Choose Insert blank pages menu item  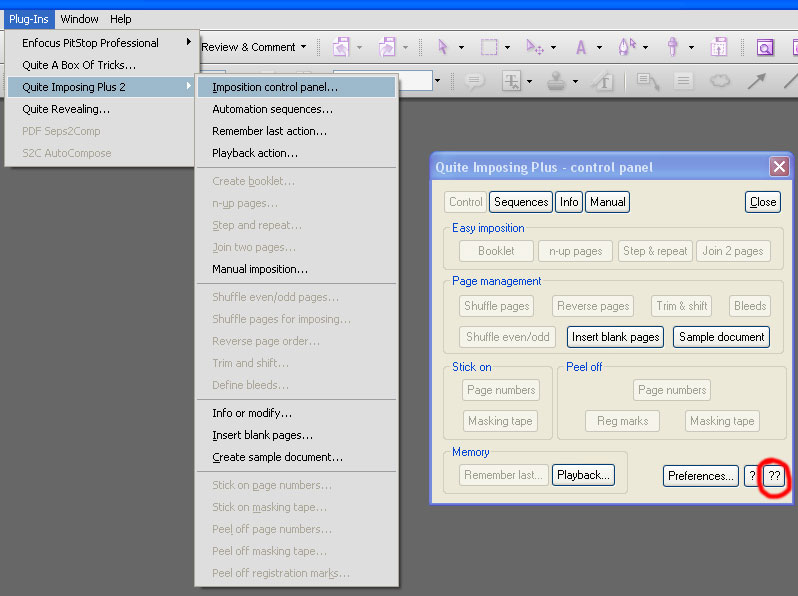click(x=296, y=435)
